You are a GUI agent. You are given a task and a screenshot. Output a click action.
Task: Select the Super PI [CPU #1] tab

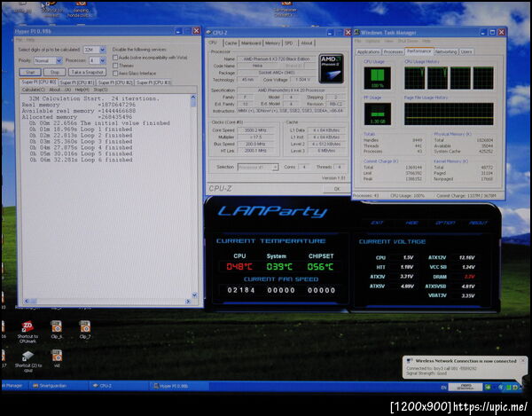tap(76, 82)
